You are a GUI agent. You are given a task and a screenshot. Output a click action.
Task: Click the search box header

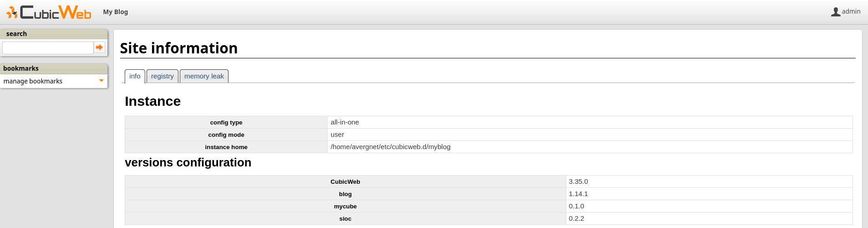click(x=54, y=34)
